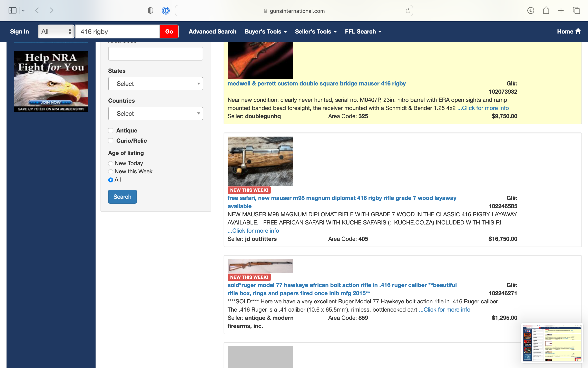Click the $16,750.00 price
Image resolution: width=588 pixels, height=368 pixels.
pyautogui.click(x=503, y=239)
